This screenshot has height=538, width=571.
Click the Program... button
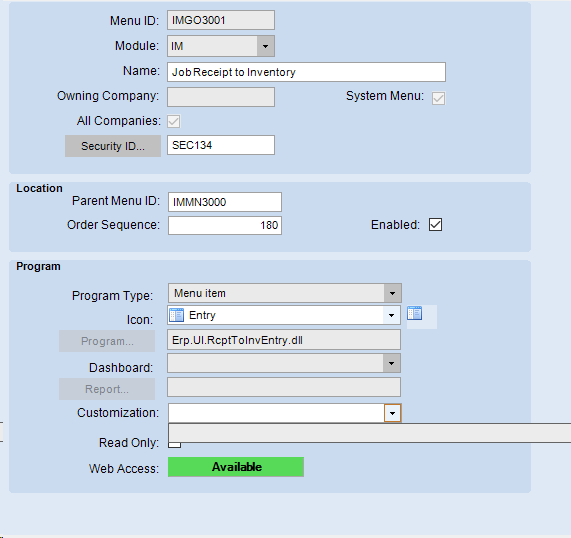click(107, 341)
